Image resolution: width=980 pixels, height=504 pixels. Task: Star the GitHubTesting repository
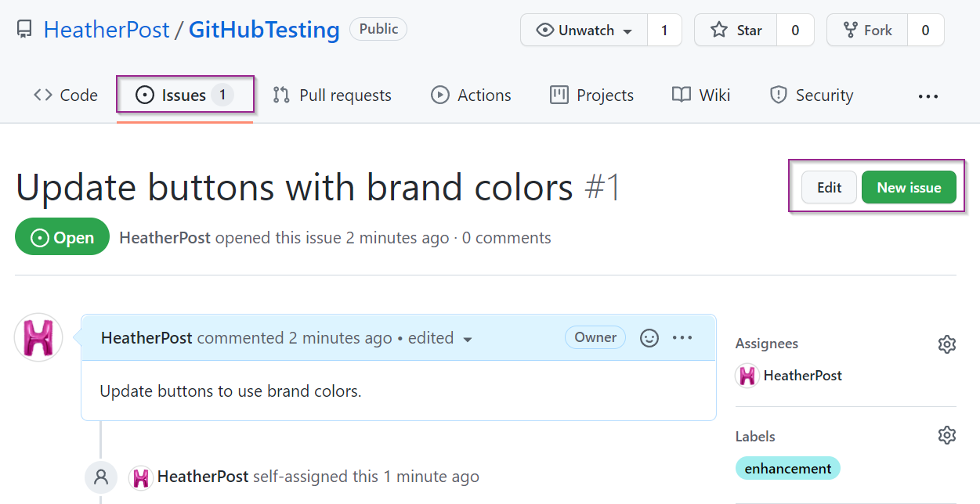736,31
